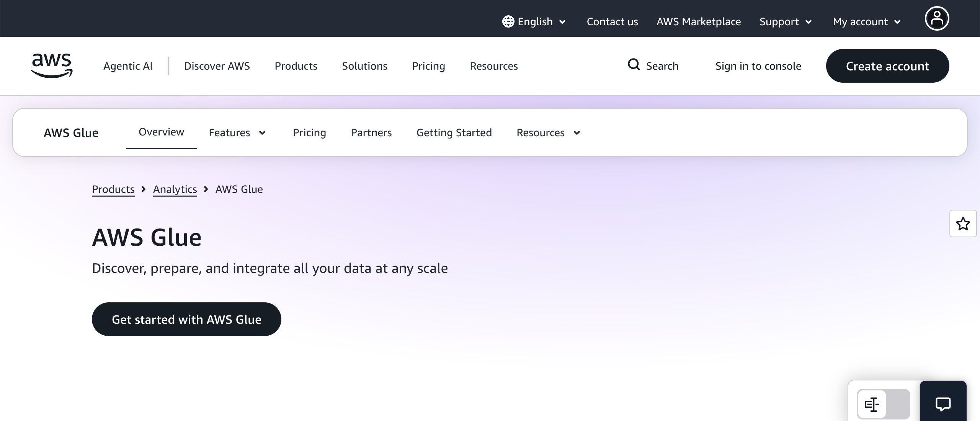Open the user profile avatar icon
Screen dimensions: 980x421
[x=937, y=18]
